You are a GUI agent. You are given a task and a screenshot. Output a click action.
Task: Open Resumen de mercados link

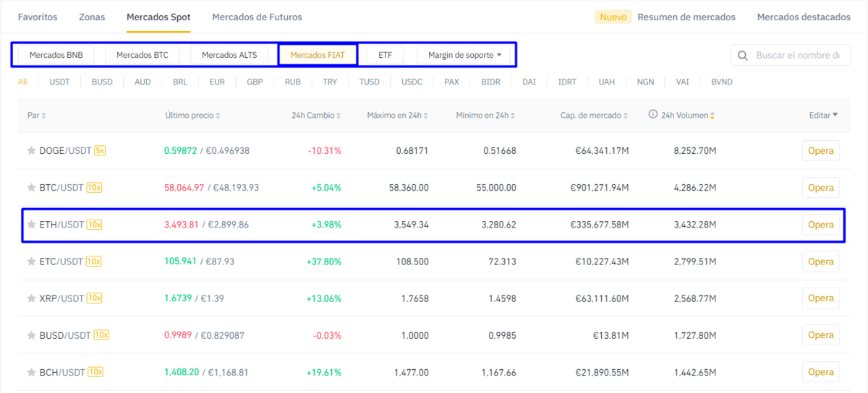686,17
